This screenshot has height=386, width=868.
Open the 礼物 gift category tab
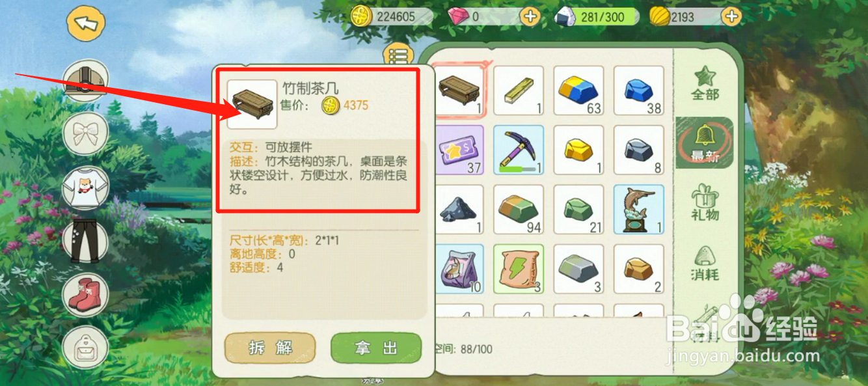pos(705,202)
